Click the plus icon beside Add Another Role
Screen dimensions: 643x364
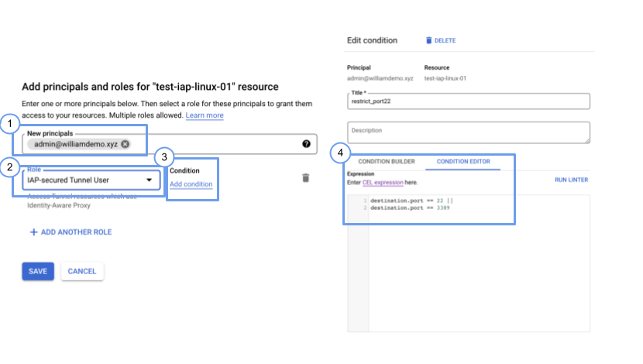33,232
